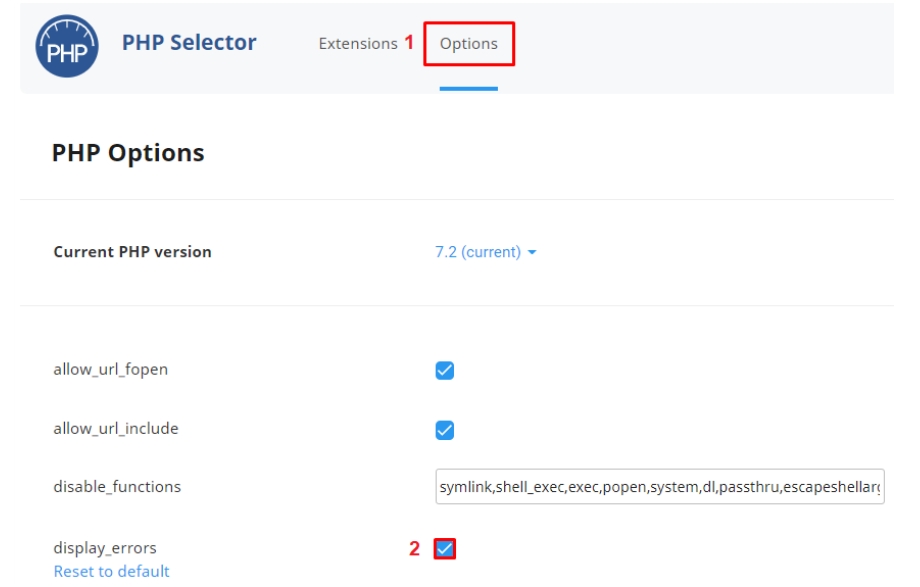Click the display_errors option label

click(105, 548)
